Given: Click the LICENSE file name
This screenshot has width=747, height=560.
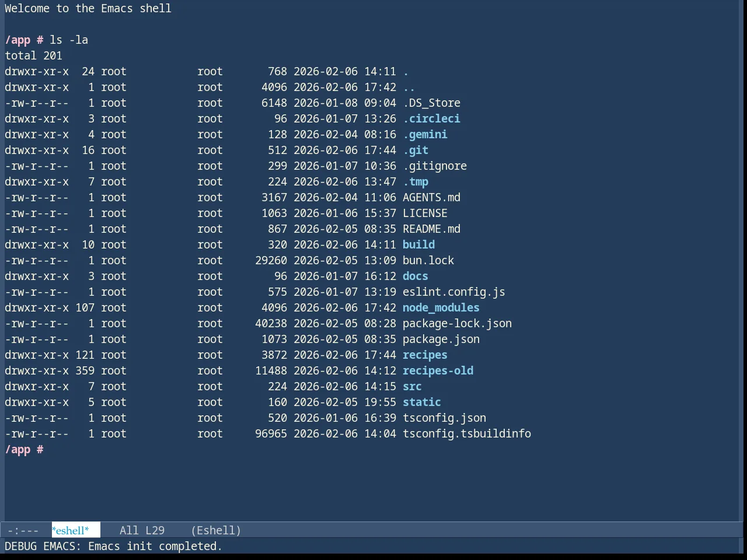Looking at the screenshot, I should 425,213.
